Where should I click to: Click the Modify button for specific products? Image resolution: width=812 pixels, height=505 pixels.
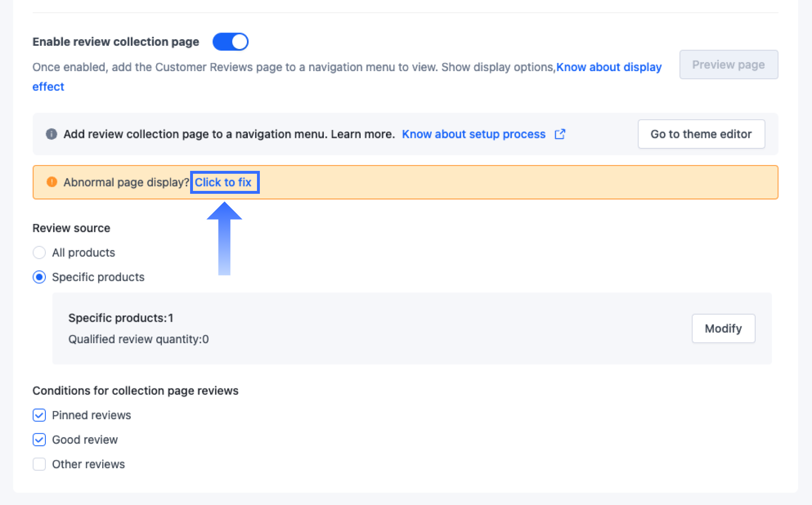click(723, 328)
